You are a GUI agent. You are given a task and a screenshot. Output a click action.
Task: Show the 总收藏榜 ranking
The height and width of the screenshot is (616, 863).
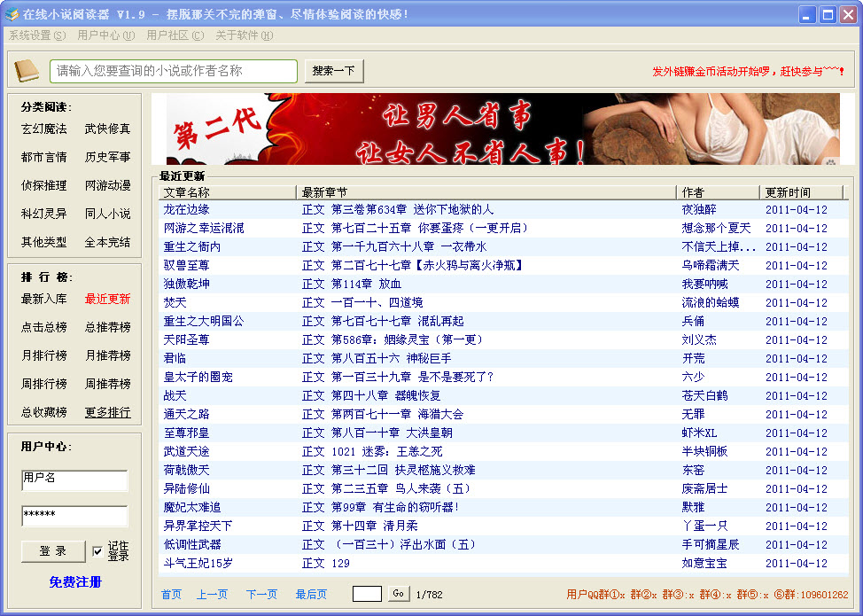[x=43, y=412]
